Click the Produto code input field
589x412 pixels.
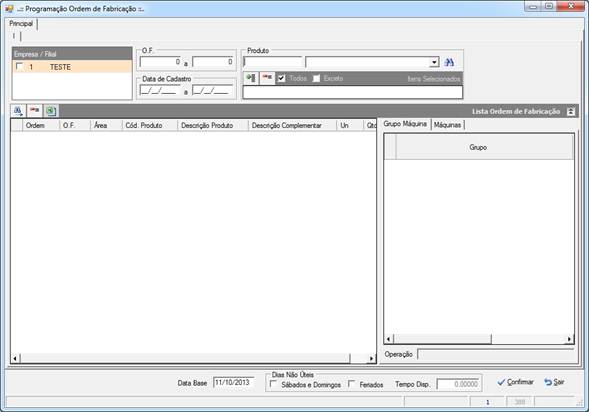point(273,62)
